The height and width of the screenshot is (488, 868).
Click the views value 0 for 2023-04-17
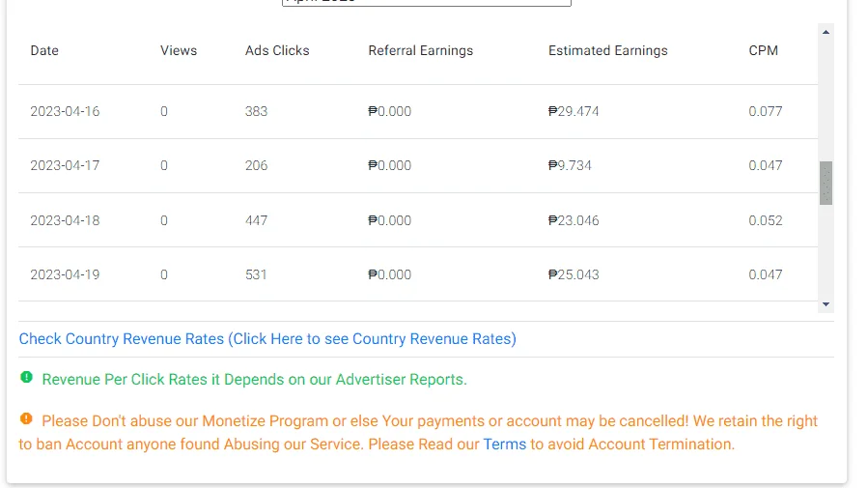tap(164, 165)
